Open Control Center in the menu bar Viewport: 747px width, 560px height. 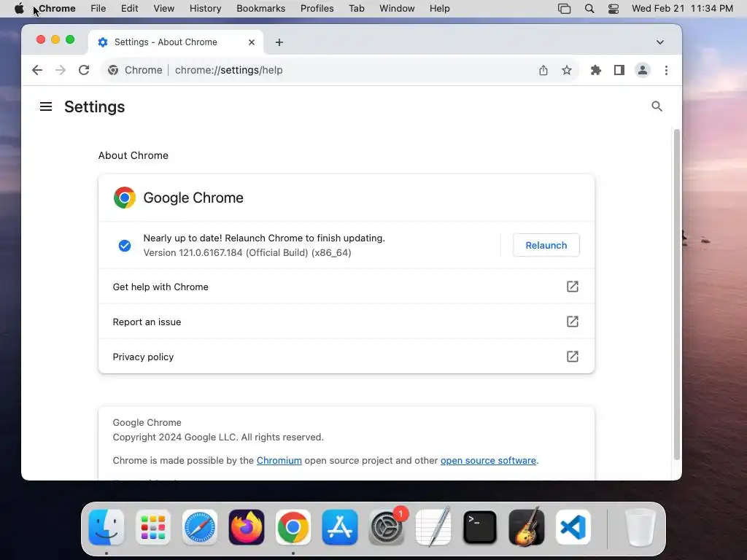(613, 9)
